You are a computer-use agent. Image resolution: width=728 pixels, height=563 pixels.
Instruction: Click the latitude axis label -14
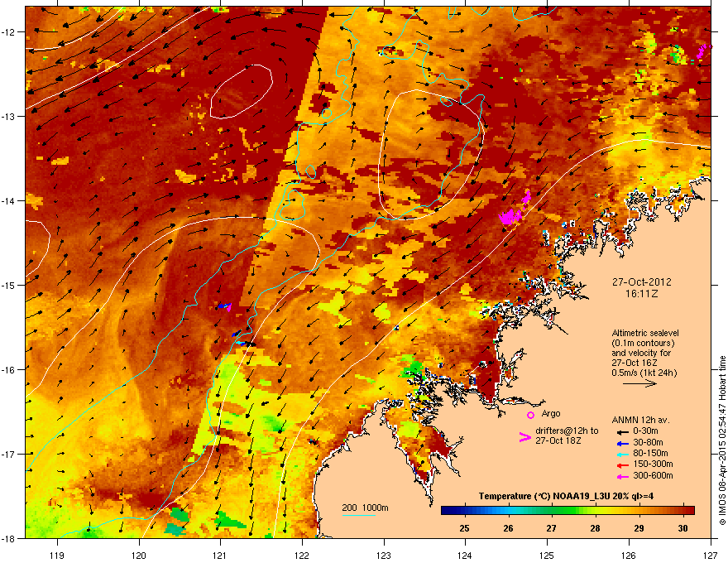9,200
